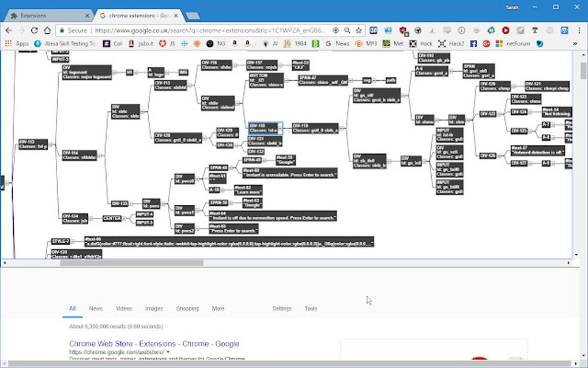Open Facebook from its bookmarks bar icon
Viewport: 588px width, 368px height.
(x=473, y=43)
